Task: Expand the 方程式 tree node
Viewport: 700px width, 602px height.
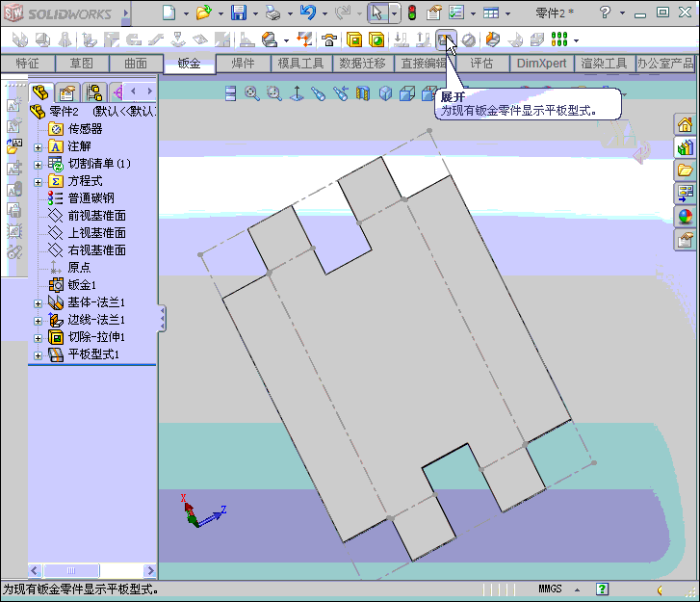Action: click(38, 182)
